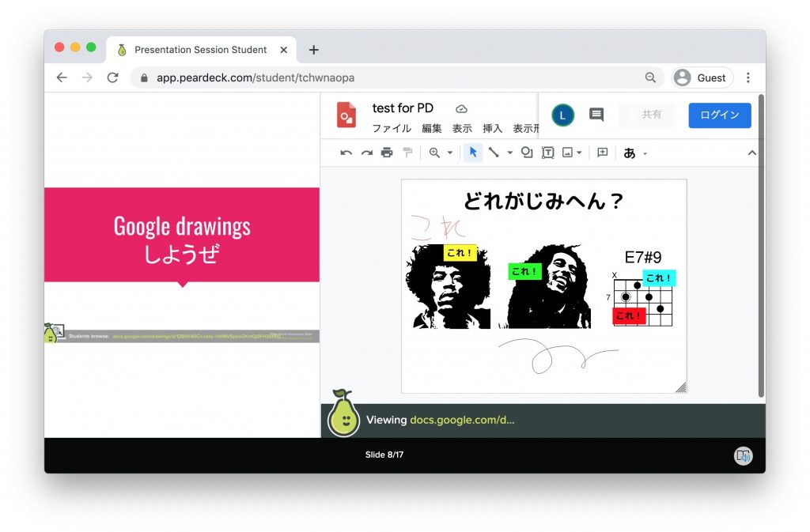This screenshot has height=532, width=810.
Task: Click the redo arrow in drawing toolbar
Action: pyautogui.click(x=366, y=153)
